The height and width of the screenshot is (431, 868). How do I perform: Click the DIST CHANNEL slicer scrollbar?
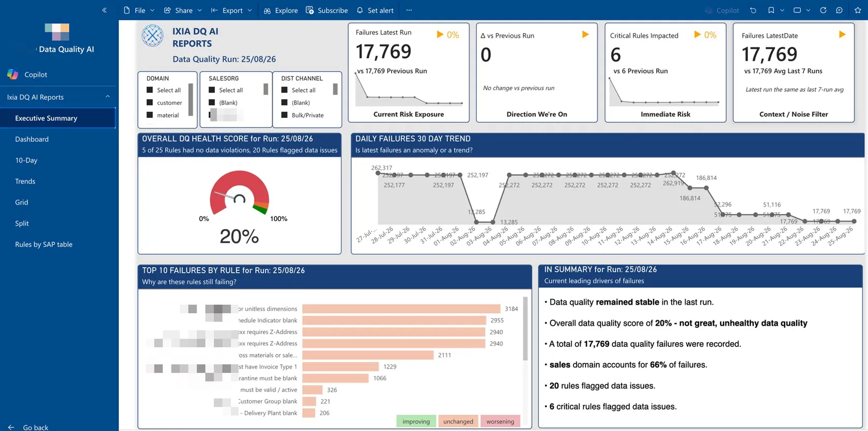(x=335, y=89)
